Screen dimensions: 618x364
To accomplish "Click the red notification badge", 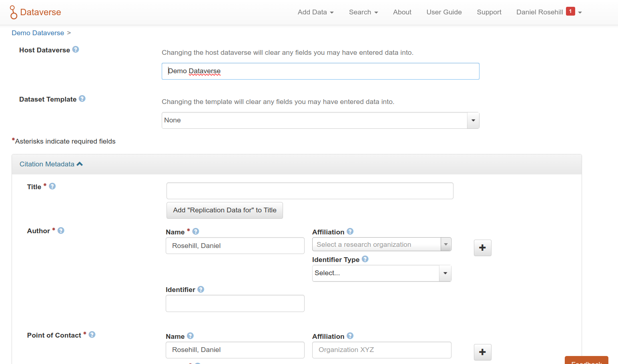I will pyautogui.click(x=570, y=12).
